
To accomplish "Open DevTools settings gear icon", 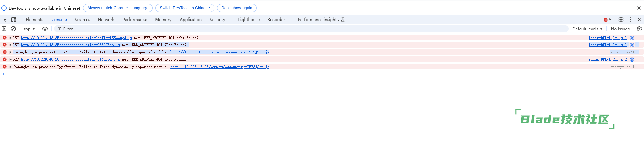I will click(x=621, y=20).
